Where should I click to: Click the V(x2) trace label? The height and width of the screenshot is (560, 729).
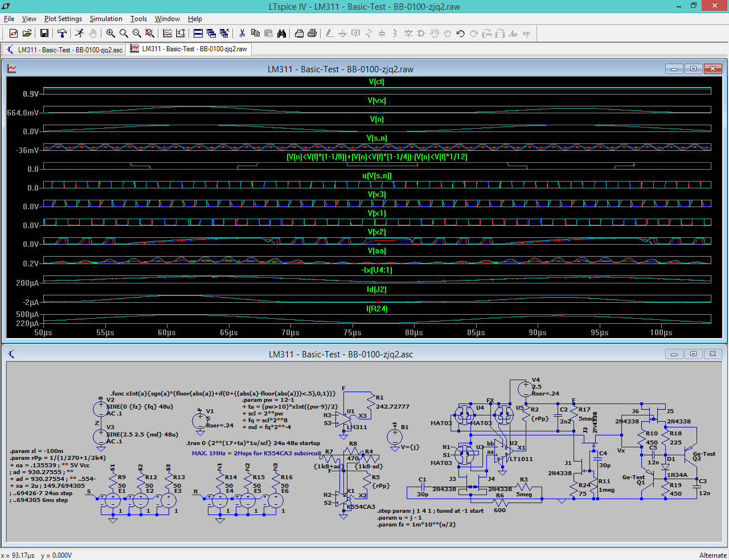tap(376, 232)
